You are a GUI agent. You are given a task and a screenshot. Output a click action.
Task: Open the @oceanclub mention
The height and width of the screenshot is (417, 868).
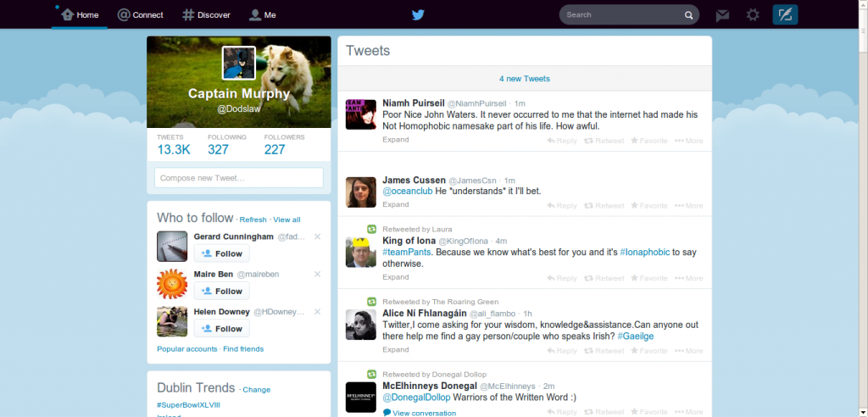point(408,191)
